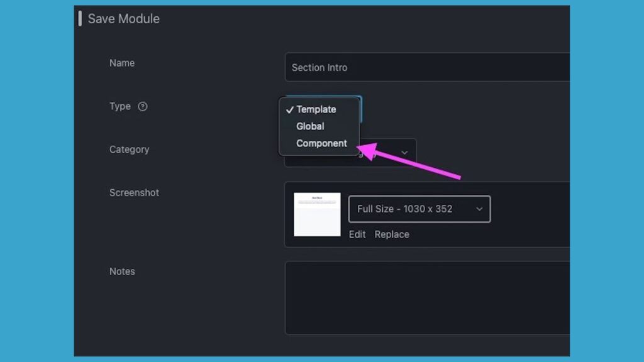Click the Category field label
The height and width of the screenshot is (362, 644).
(130, 150)
